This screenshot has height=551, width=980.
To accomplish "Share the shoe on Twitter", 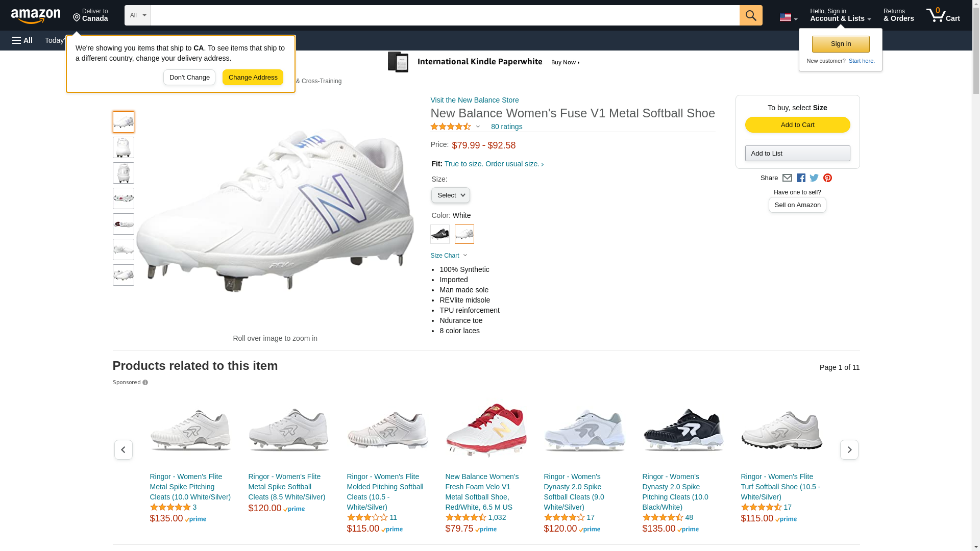I will coord(814,178).
